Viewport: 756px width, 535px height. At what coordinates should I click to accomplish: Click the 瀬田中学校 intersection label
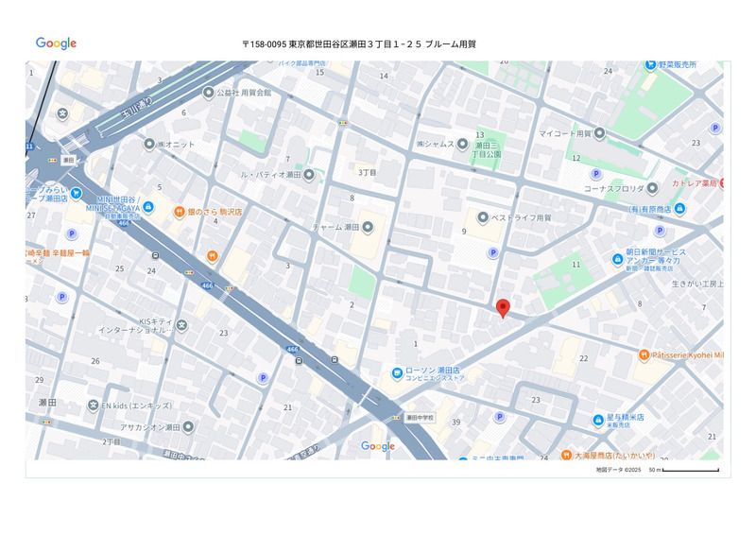point(420,418)
